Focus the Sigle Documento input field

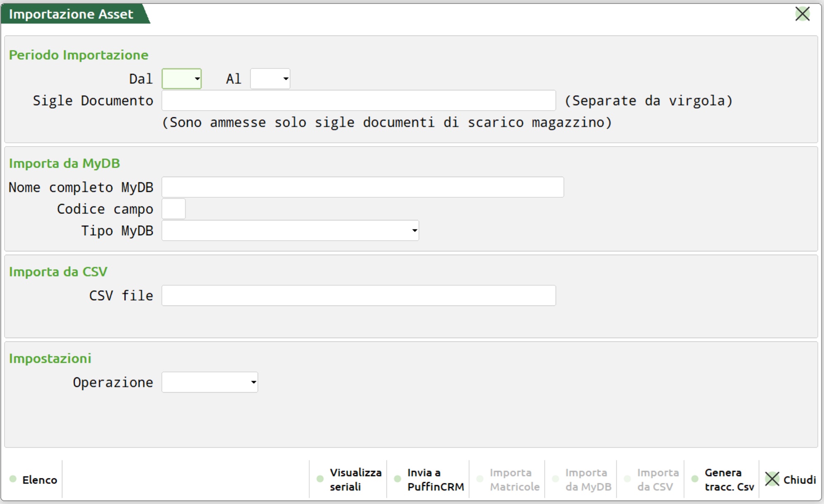pos(358,101)
